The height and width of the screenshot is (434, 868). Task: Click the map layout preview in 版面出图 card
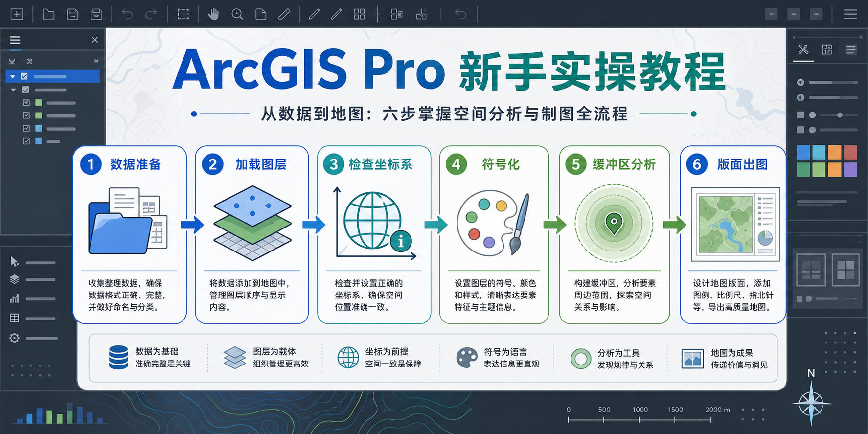(x=735, y=225)
